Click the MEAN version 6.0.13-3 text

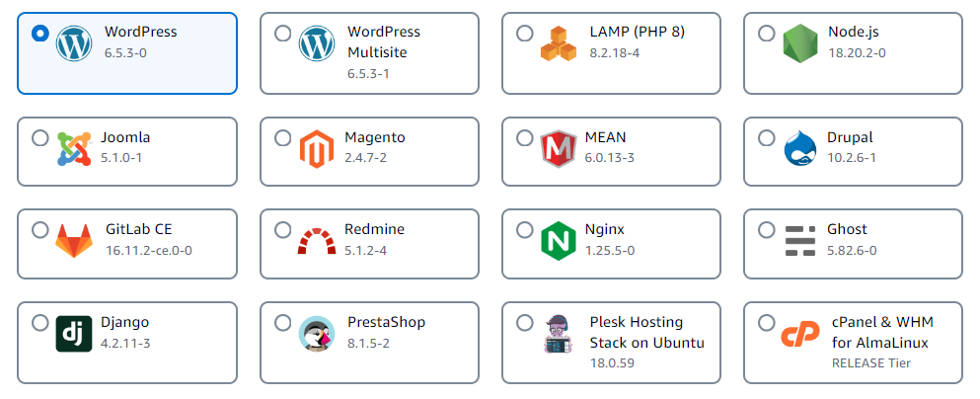tap(609, 158)
